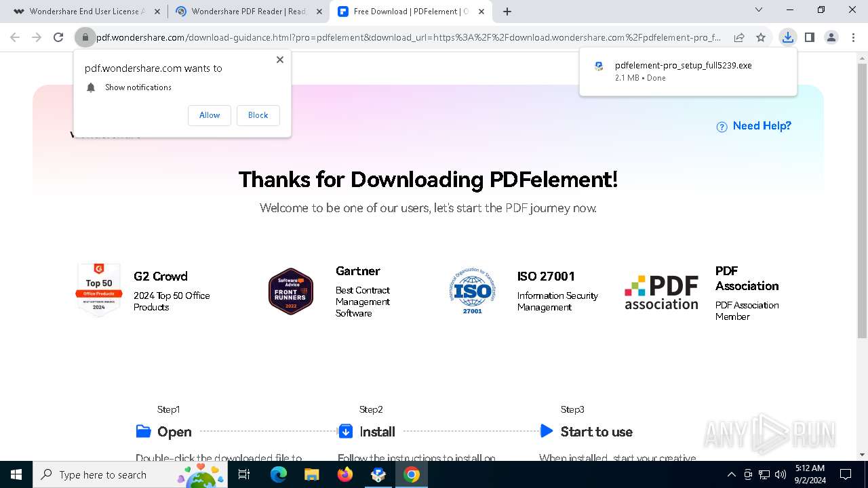This screenshot has height=488, width=868.
Task: Click the taskbar search box
Action: tap(132, 474)
